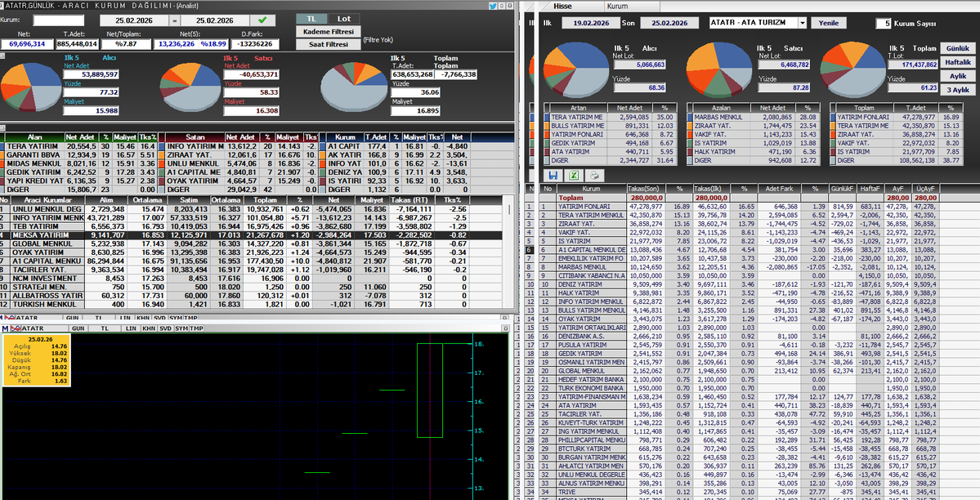Select the Günlük period button

pos(957,48)
